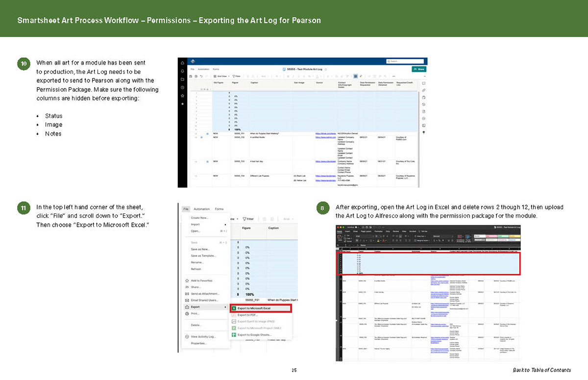Click Add to Favorites in File menu
The height and width of the screenshot is (380, 588).
coord(199,281)
